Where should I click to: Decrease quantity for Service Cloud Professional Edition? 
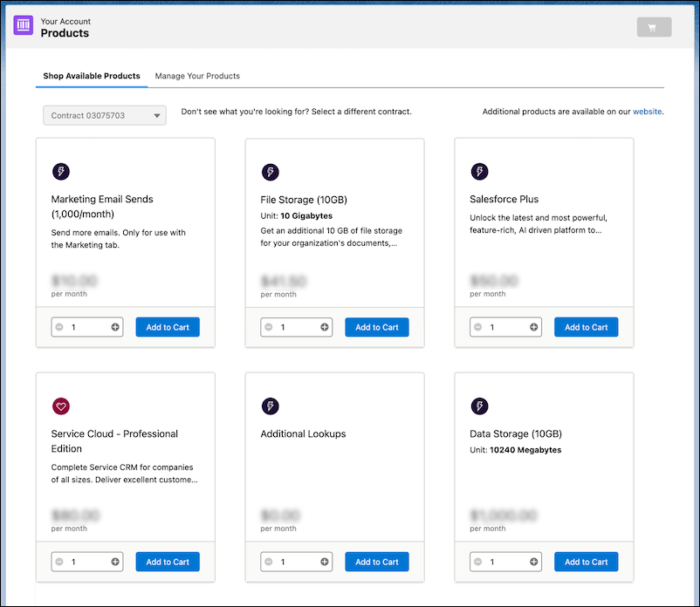tap(59, 562)
